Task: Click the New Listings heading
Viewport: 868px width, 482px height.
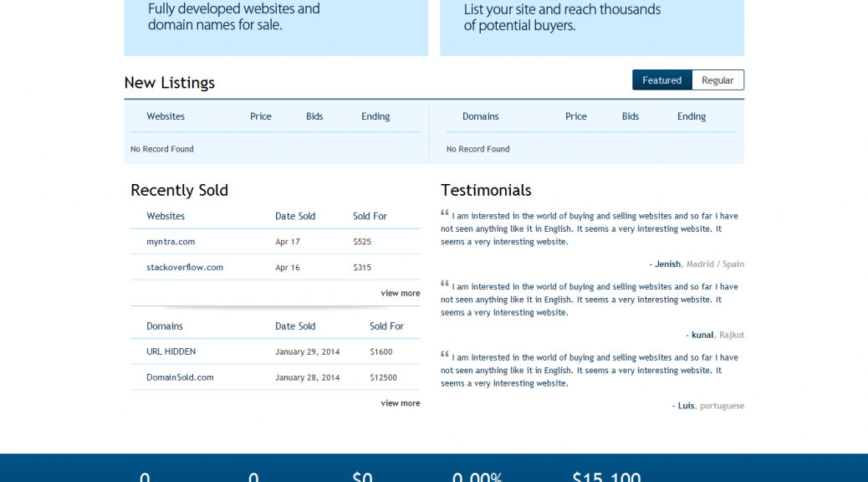Action: 170,83
